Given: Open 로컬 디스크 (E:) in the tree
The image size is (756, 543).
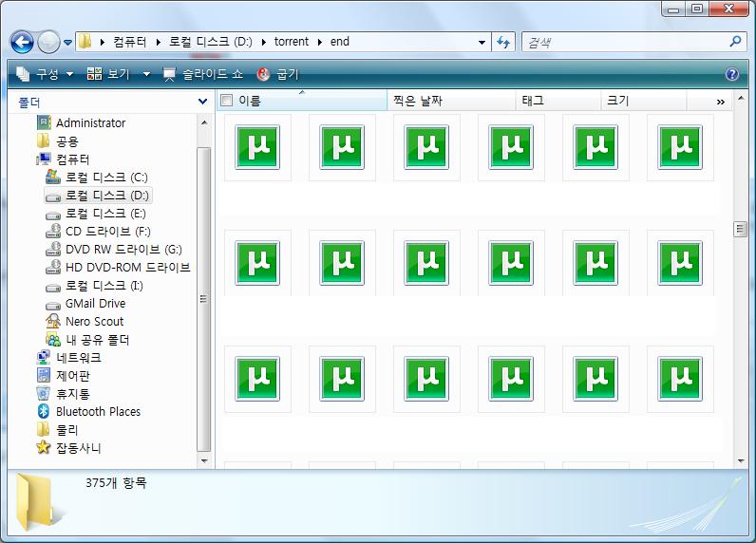Looking at the screenshot, I should click(x=96, y=213).
